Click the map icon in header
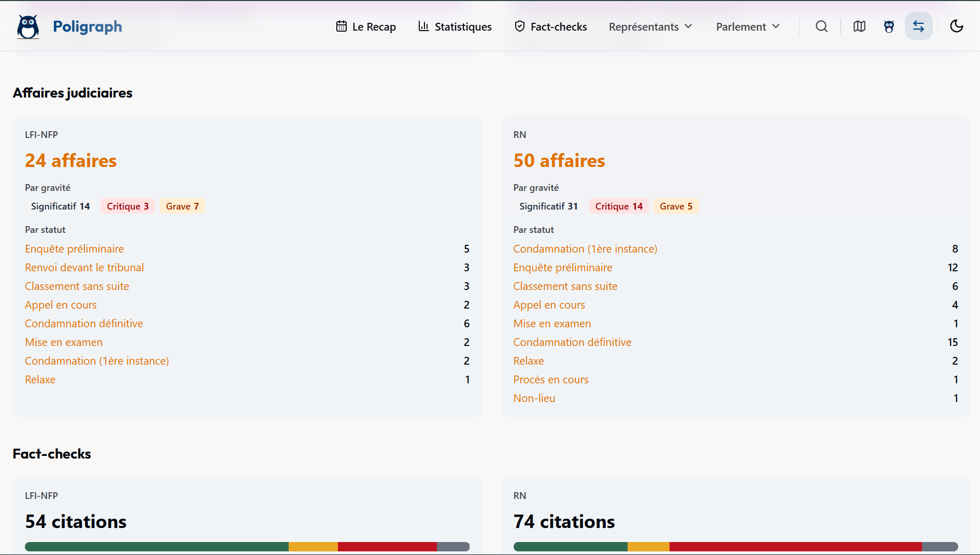 859,26
